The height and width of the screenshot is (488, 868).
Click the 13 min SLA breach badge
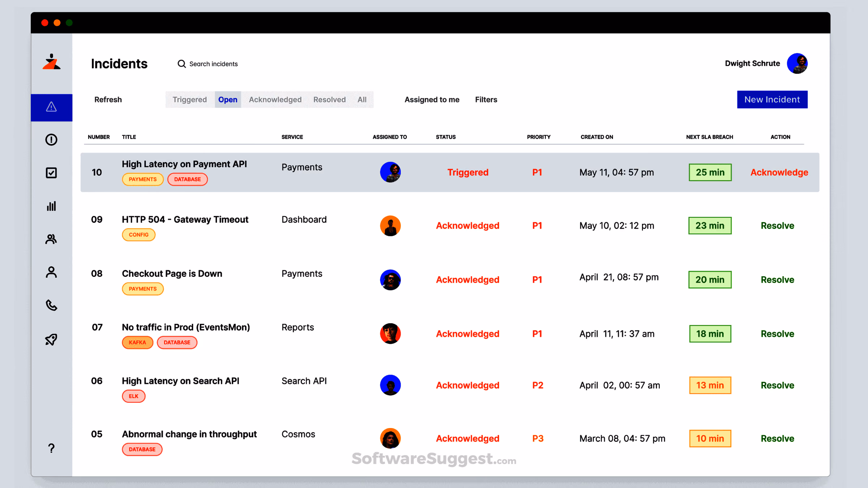coord(710,385)
